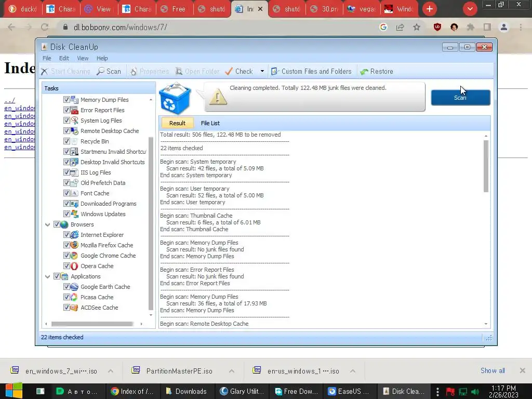Uncheck the Font Cache checkbox

tap(66, 193)
